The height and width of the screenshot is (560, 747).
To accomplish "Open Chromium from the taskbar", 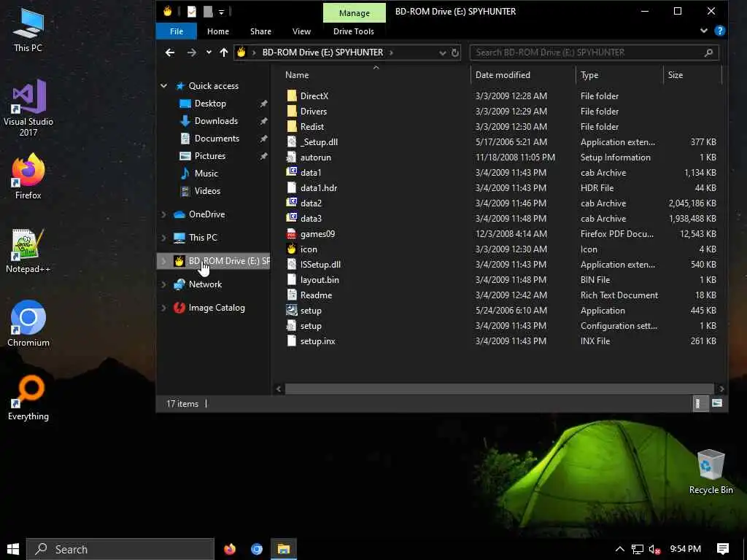I will (257, 549).
